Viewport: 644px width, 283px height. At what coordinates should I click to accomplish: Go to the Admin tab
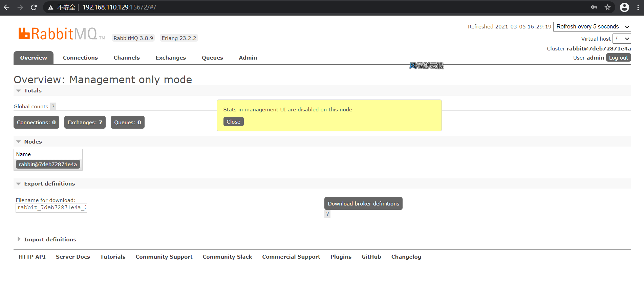click(x=248, y=58)
